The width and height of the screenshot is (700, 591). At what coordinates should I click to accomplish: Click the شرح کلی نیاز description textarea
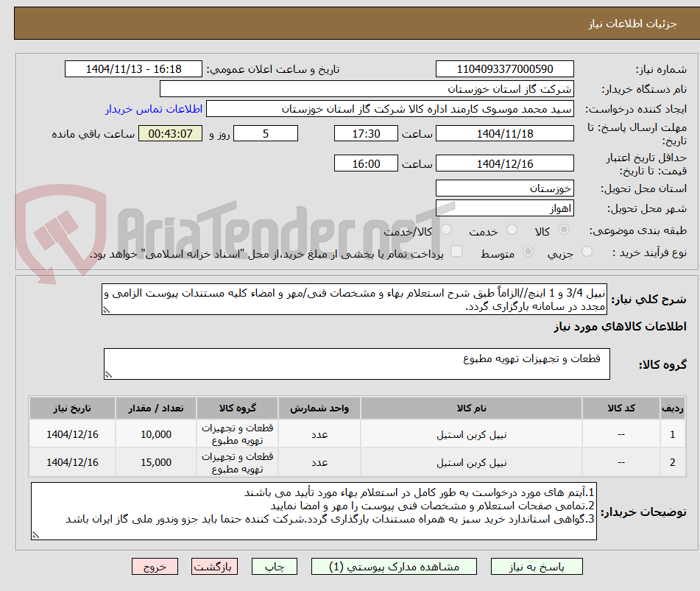(355, 300)
